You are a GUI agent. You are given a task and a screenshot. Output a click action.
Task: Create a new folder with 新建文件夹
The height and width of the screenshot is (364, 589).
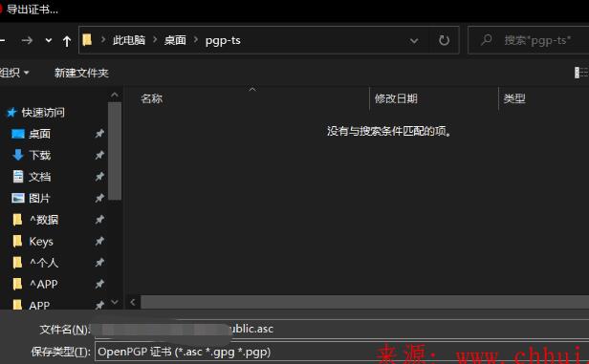81,73
